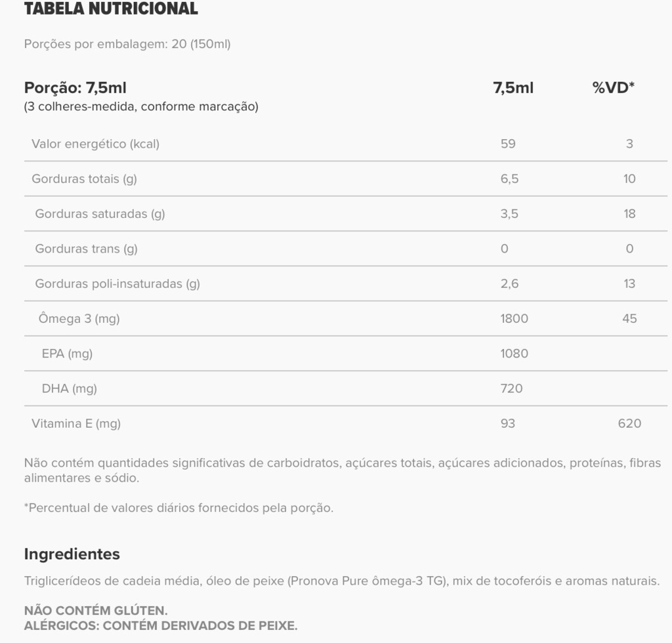Click the NÃO CONTÉM GLÚTEN notice

pos(96,610)
